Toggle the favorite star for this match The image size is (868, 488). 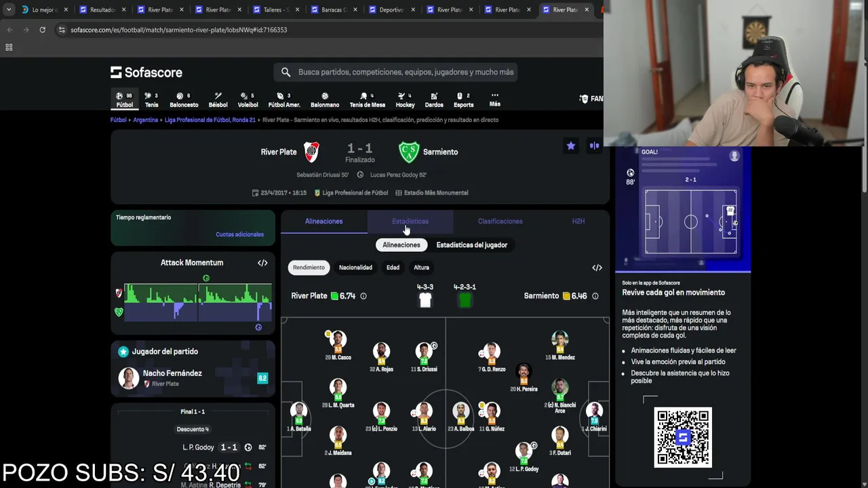click(x=571, y=146)
